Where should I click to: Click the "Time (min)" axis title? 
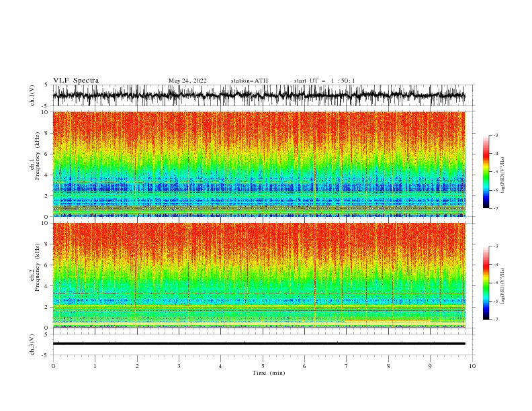coord(269,373)
